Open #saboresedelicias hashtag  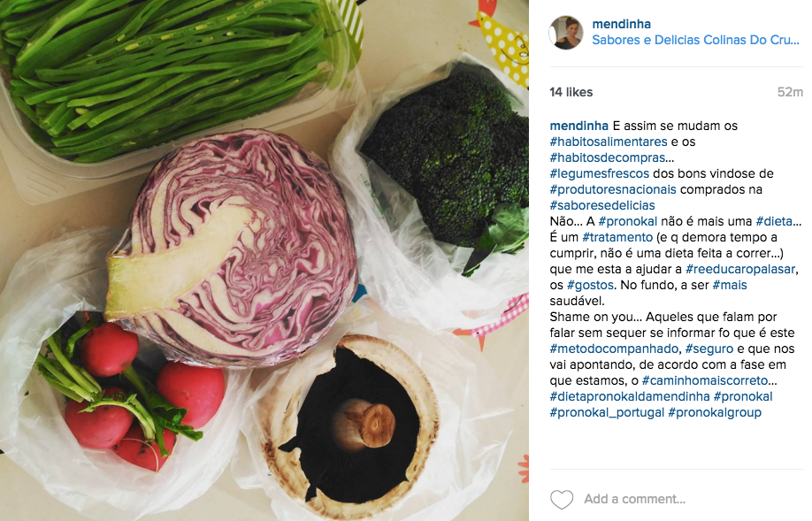[x=602, y=205]
